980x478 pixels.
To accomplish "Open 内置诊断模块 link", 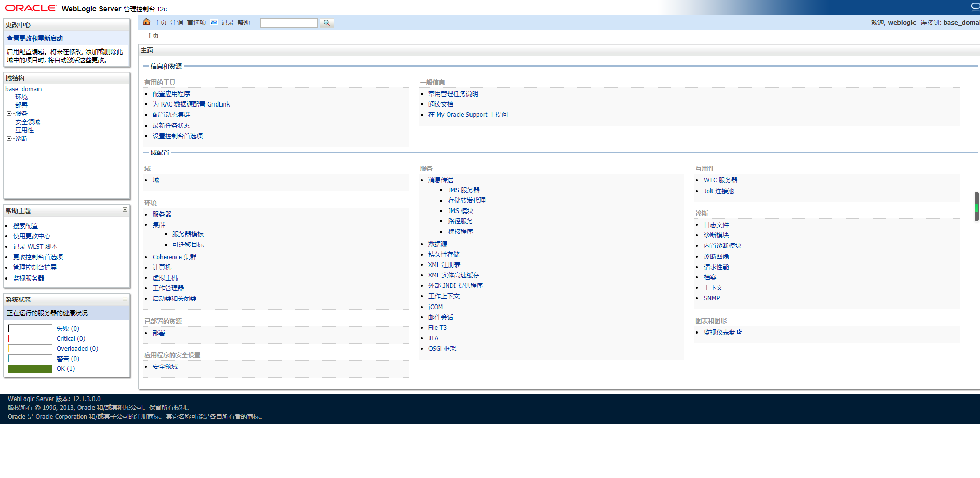I will [722, 246].
